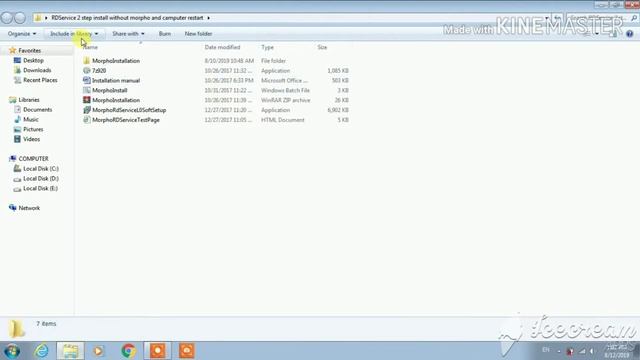This screenshot has height=360, width=640.
Task: Sort by the Size column header
Action: click(x=322, y=47)
